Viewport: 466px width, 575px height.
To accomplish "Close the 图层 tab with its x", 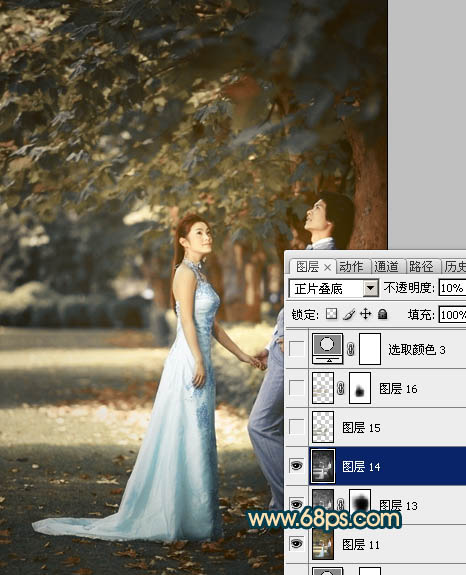I will (327, 268).
